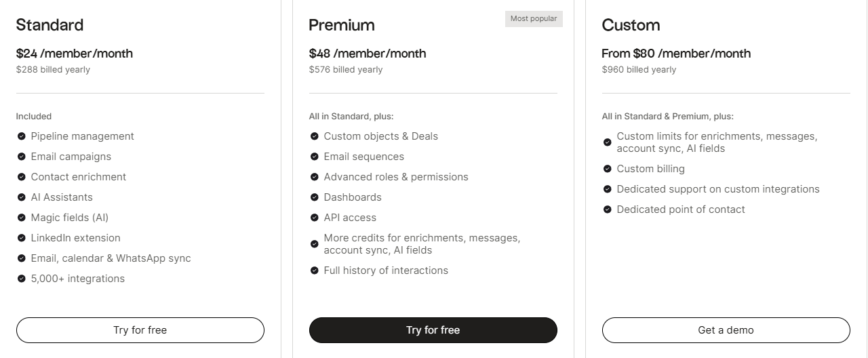The width and height of the screenshot is (868, 358).
Task: Select the Standard plan heading
Action: point(50,25)
